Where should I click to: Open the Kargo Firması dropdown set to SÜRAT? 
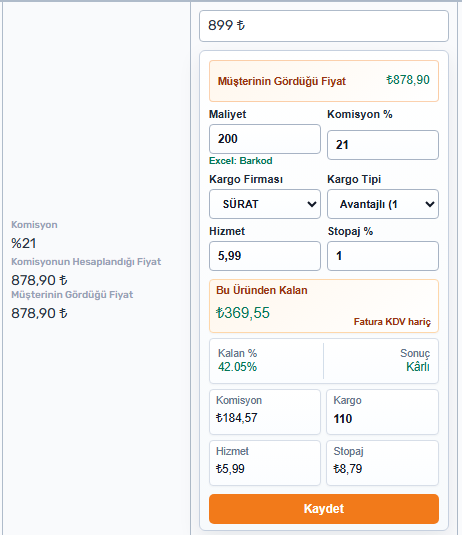coord(265,204)
